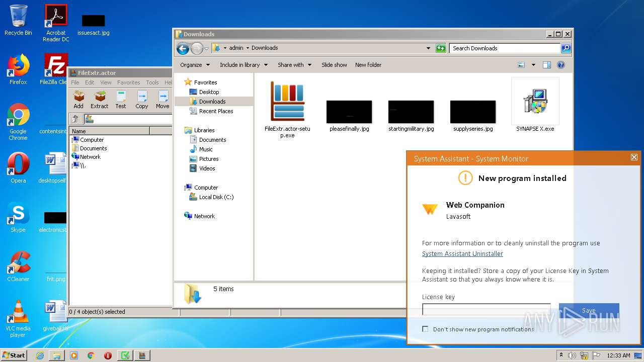Select Network in Explorer navigation pane
Image resolution: width=644 pixels, height=362 pixels.
(204, 216)
